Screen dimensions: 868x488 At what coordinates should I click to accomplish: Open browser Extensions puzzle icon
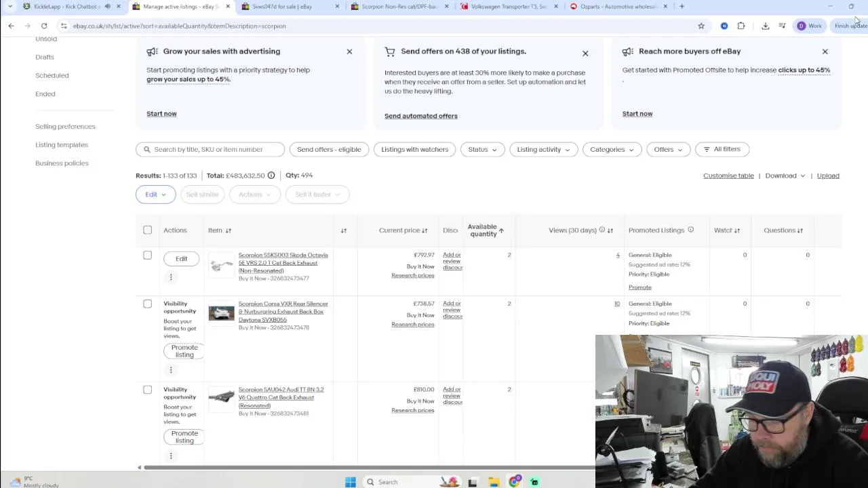(741, 26)
